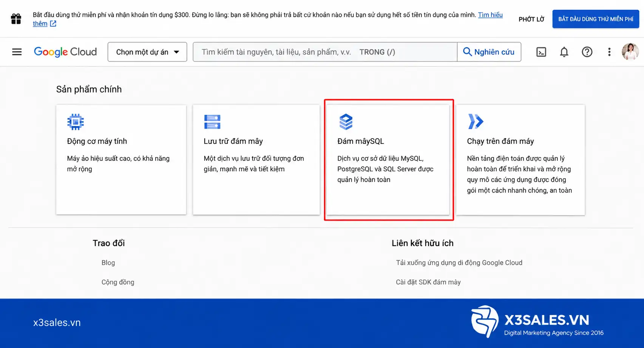The width and height of the screenshot is (644, 348).
Task: Click the Cloud Run double-chevron icon
Action: (x=476, y=122)
